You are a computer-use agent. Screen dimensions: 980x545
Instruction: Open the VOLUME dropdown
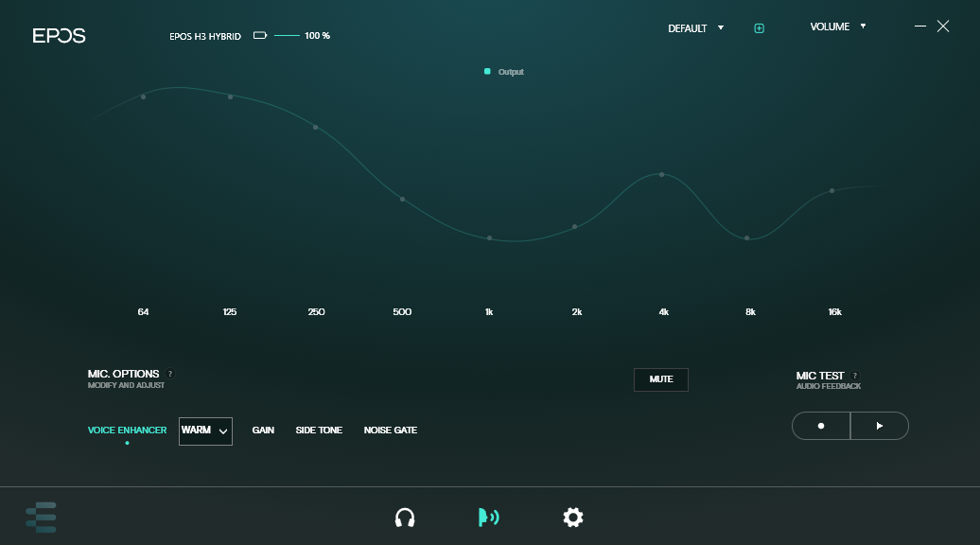(x=838, y=26)
